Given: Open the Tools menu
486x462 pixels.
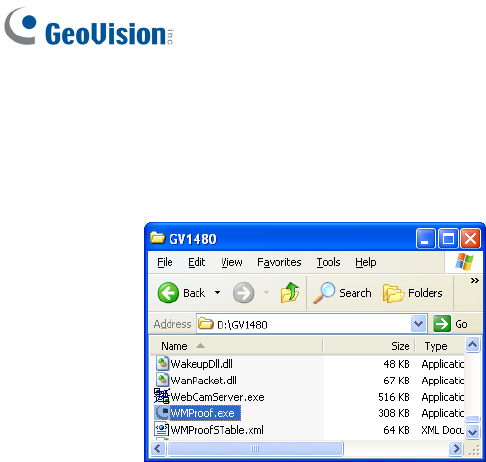Looking at the screenshot, I should point(328,262).
